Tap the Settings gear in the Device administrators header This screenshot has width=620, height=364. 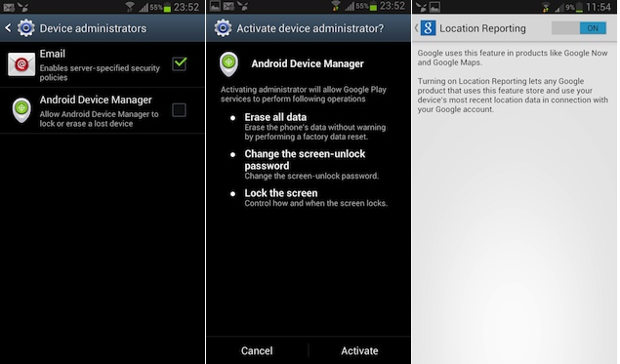(x=26, y=28)
